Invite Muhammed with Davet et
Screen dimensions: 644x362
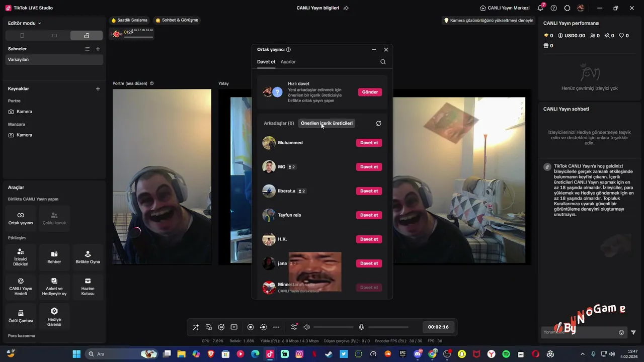tap(369, 143)
